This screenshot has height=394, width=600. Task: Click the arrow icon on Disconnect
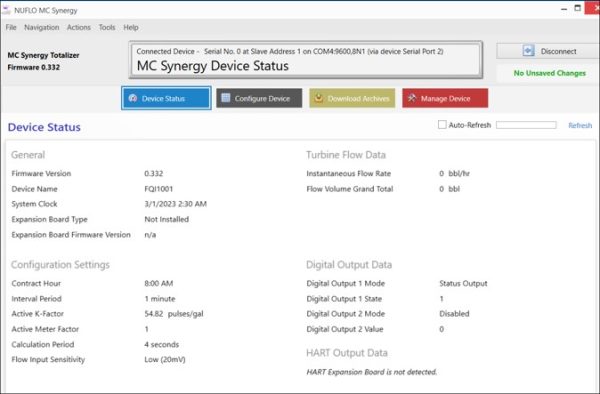(x=528, y=50)
